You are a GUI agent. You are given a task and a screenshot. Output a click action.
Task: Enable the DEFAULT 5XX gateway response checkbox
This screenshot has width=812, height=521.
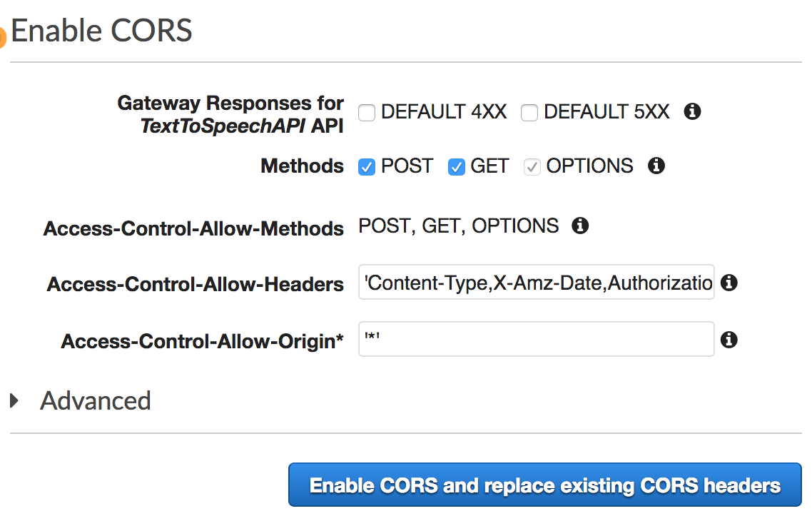[x=529, y=112]
